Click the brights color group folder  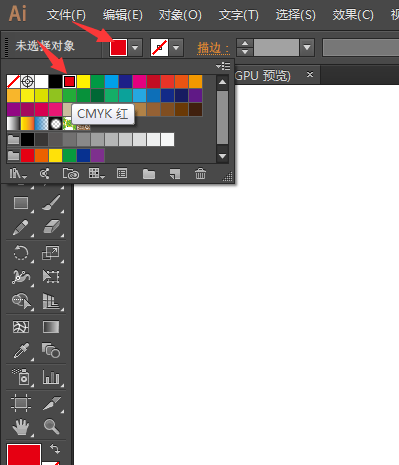coord(13,156)
